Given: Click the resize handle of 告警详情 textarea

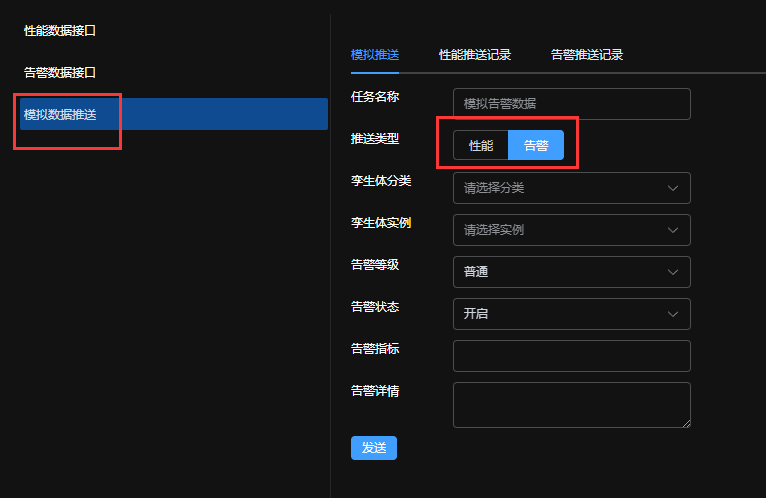Looking at the screenshot, I should coord(686,424).
